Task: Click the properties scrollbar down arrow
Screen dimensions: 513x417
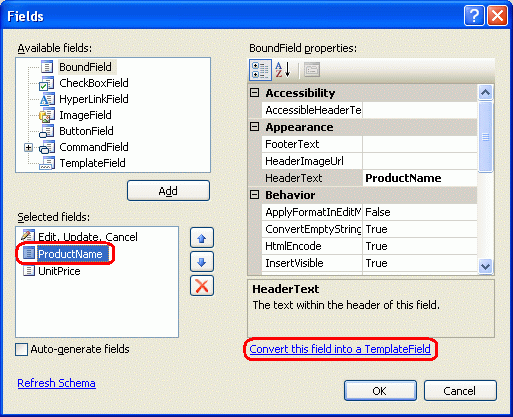Action: click(485, 266)
